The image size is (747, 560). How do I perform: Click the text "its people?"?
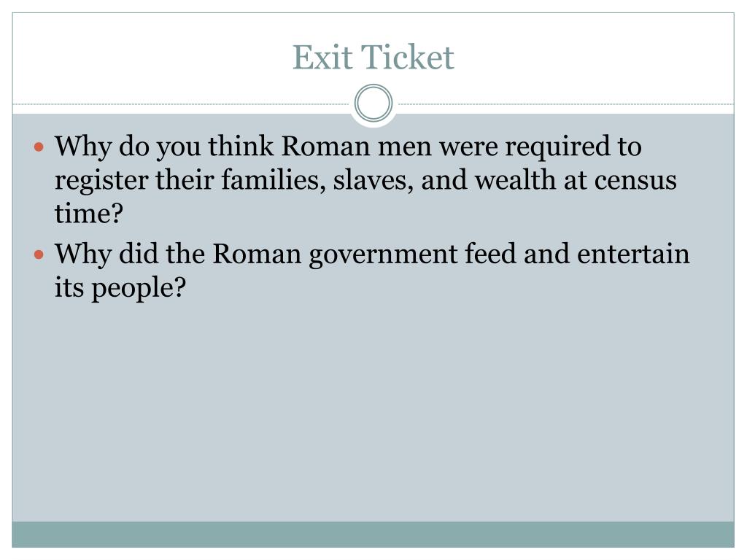pos(120,289)
